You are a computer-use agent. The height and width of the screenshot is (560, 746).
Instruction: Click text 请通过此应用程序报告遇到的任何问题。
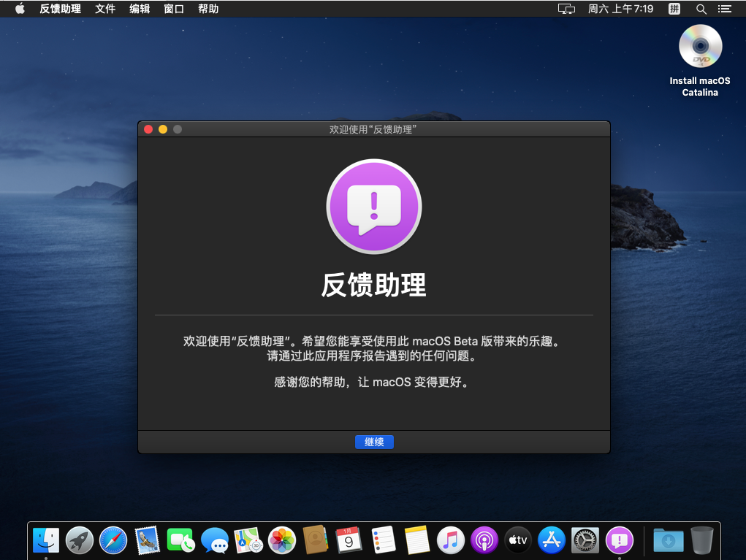[x=372, y=356]
